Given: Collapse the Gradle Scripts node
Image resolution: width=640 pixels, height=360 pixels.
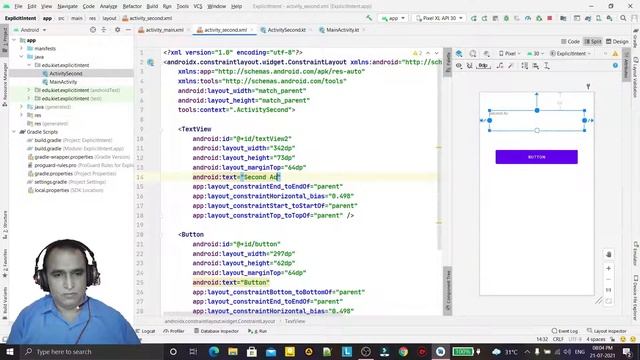Looking at the screenshot, I should point(14,132).
